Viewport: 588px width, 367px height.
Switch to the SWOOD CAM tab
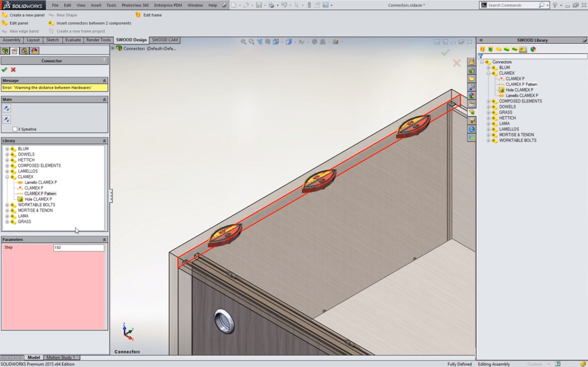pyautogui.click(x=165, y=40)
